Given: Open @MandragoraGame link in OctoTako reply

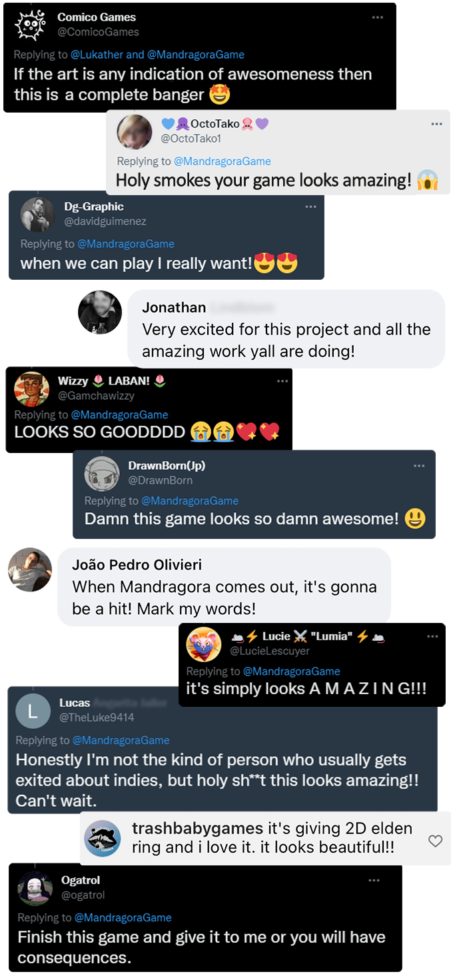Looking at the screenshot, I should pyautogui.click(x=223, y=161).
